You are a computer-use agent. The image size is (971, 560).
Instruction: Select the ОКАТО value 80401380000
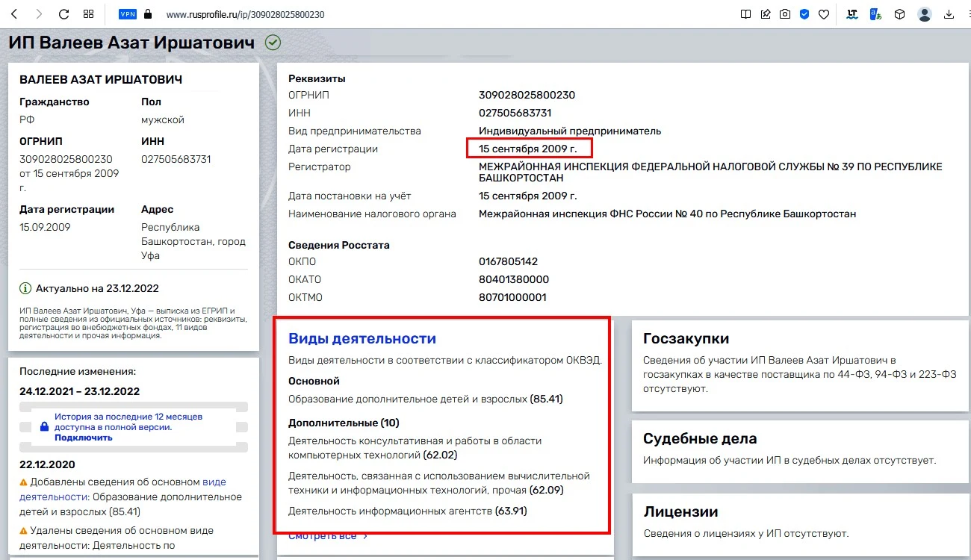[x=514, y=279]
